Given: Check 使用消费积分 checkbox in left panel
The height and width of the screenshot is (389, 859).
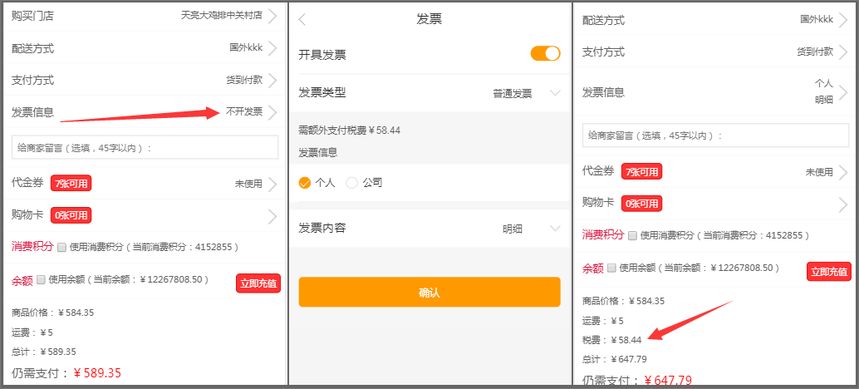Looking at the screenshot, I should click(x=61, y=247).
